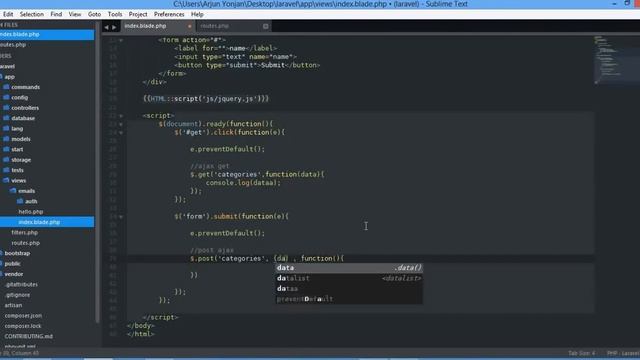
Task: Open the Project menu
Action: click(138, 14)
